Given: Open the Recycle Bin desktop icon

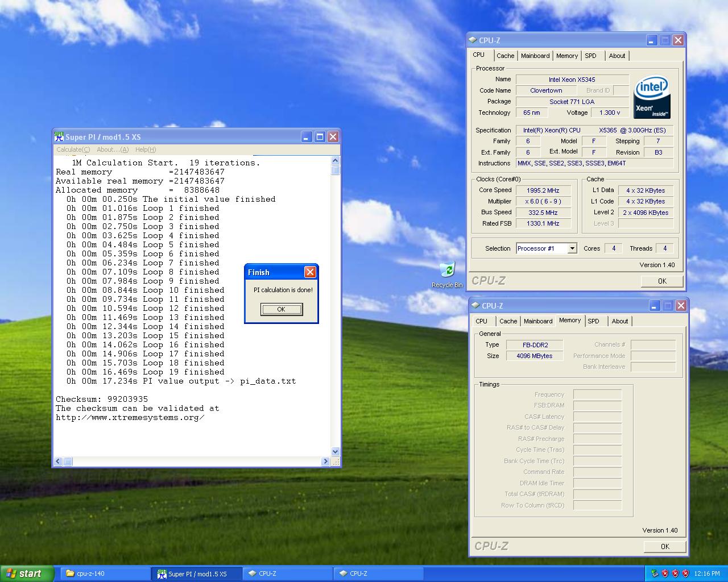Looking at the screenshot, I should point(447,275).
